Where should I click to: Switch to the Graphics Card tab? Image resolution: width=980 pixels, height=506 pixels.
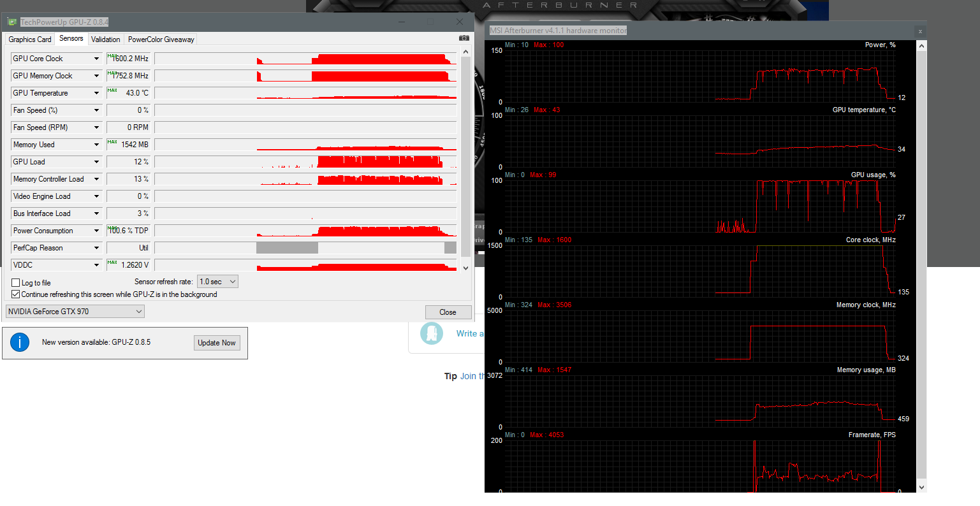(x=30, y=40)
